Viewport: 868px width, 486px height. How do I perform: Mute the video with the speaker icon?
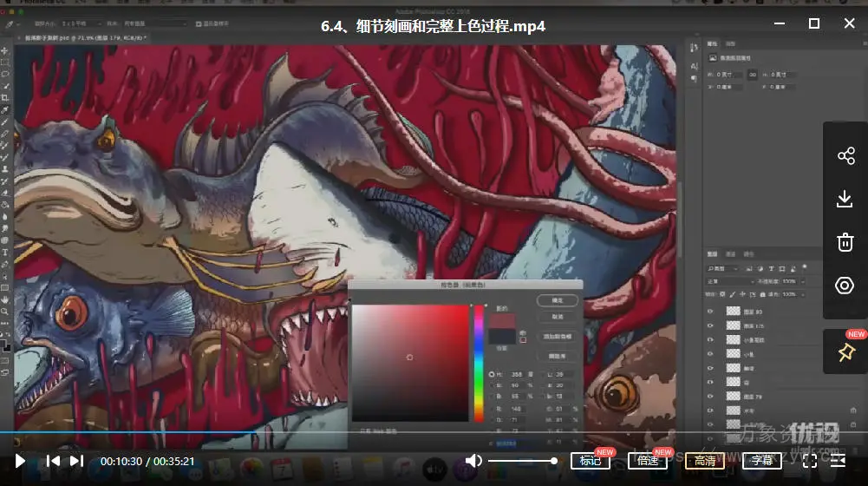(473, 461)
